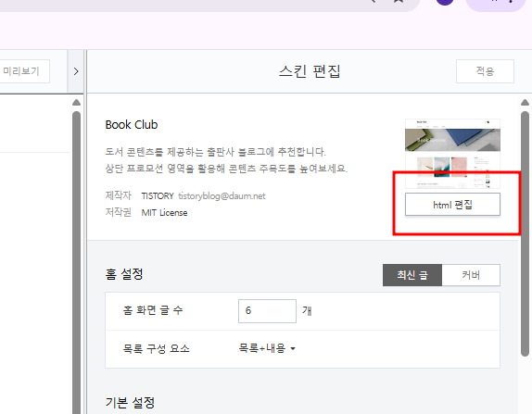Click the 적용 button
The image size is (532, 414).
[x=485, y=71]
